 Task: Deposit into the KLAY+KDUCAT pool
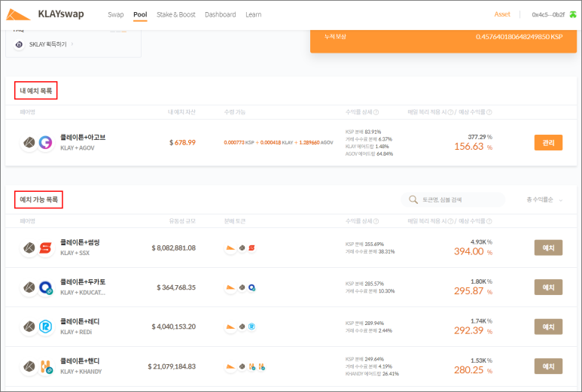pos(548,287)
